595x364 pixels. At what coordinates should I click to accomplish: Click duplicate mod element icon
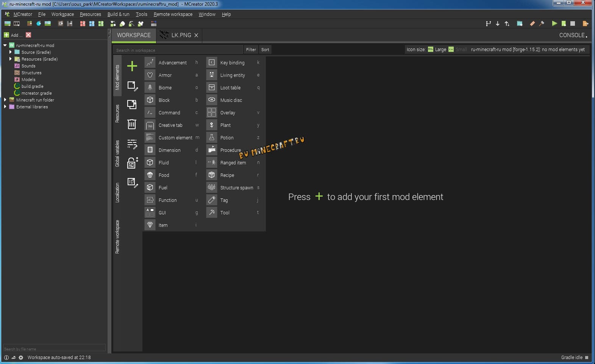pos(132,105)
